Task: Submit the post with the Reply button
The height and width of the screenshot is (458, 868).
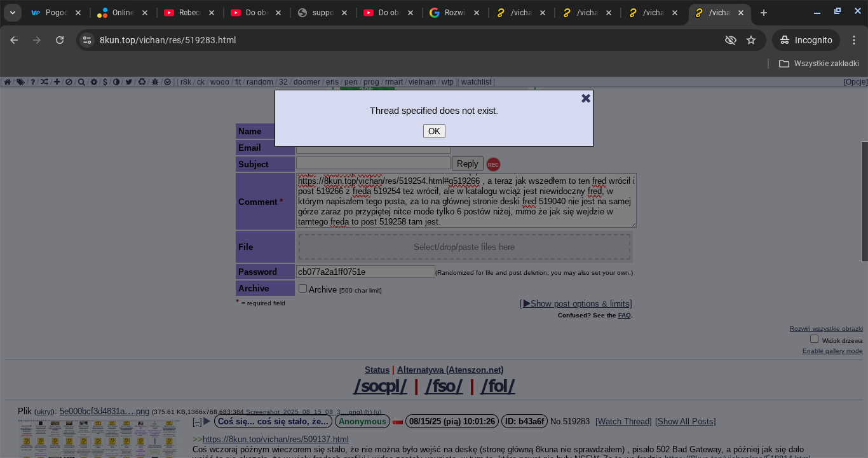Action: coord(468,163)
